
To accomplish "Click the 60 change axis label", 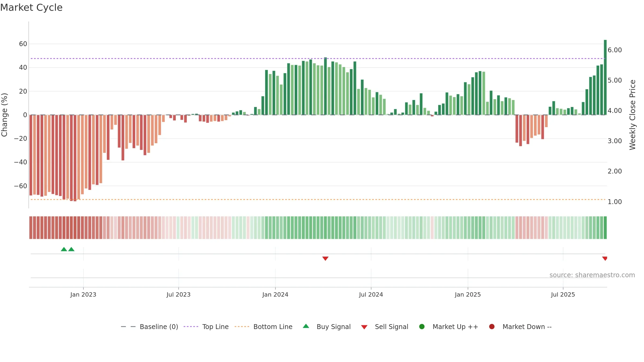I will tap(23, 44).
